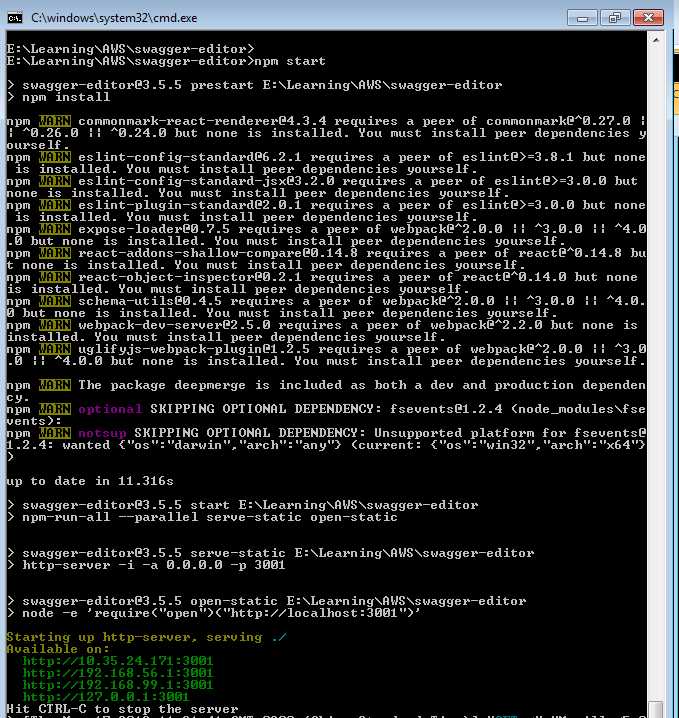The width and height of the screenshot is (679, 718).
Task: Click the purple 'notsup' warning word
Action: pos(102,433)
